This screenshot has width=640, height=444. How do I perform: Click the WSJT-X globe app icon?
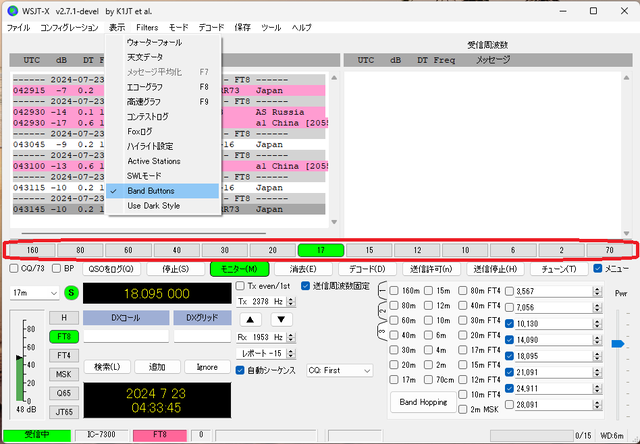coord(13,11)
